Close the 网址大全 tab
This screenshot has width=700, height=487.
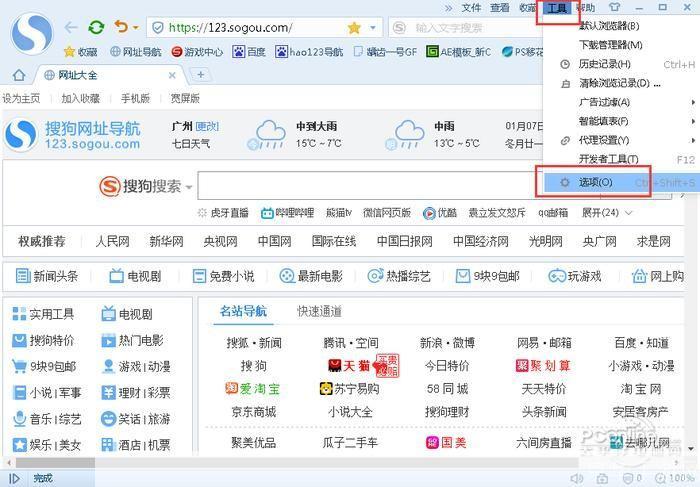click(172, 75)
